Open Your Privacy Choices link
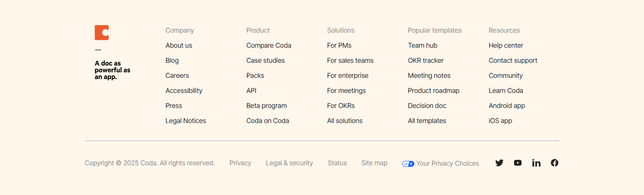The image size is (644, 195). [x=448, y=163]
